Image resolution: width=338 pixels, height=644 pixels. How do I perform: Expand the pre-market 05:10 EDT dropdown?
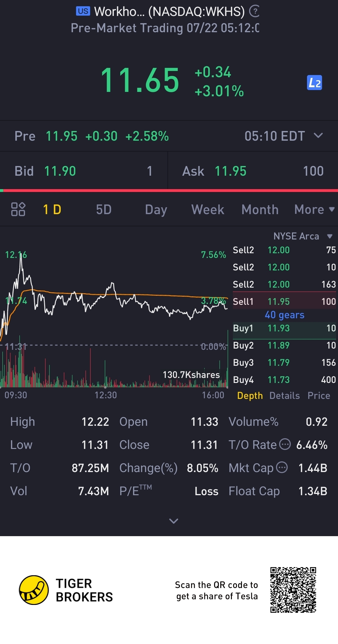pyautogui.click(x=318, y=135)
